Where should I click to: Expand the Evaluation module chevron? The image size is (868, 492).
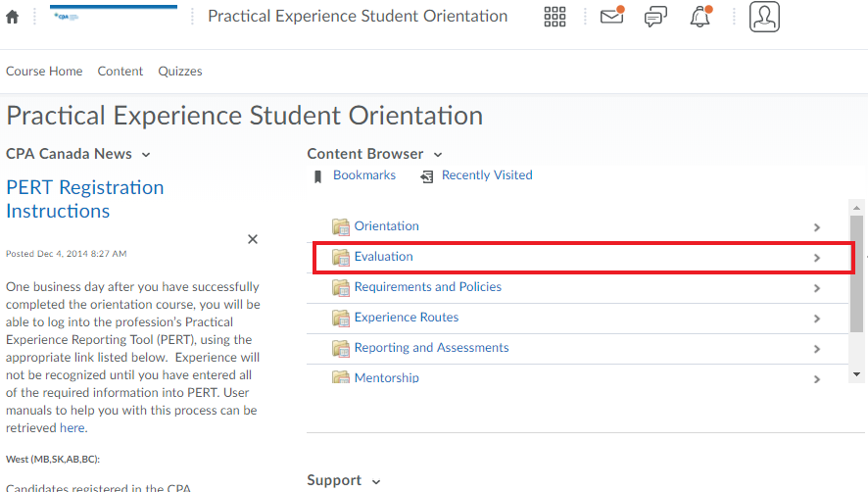(x=817, y=258)
